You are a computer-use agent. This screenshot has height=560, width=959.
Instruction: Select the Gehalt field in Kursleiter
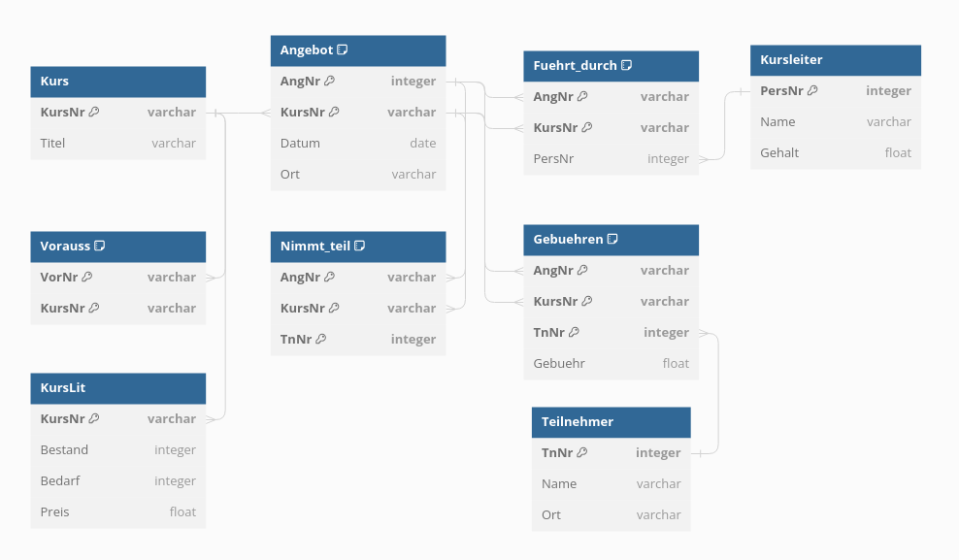(835, 152)
